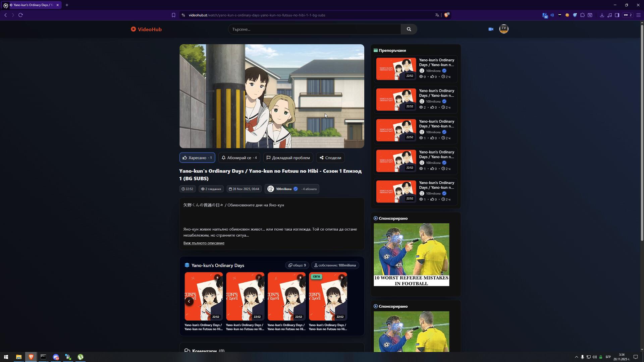Click Докладвай проблем button
This screenshot has width=644, height=362.
(288, 158)
